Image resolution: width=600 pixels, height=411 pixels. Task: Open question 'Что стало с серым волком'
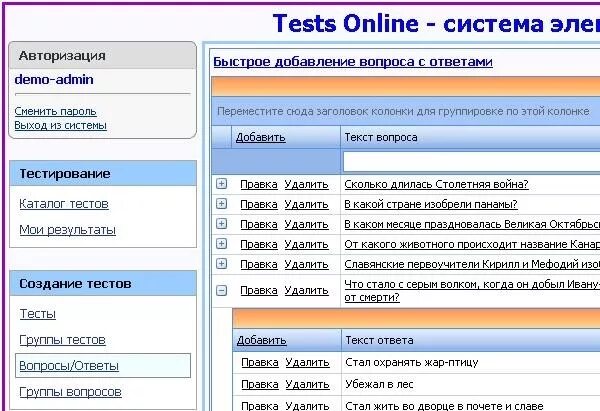472,290
